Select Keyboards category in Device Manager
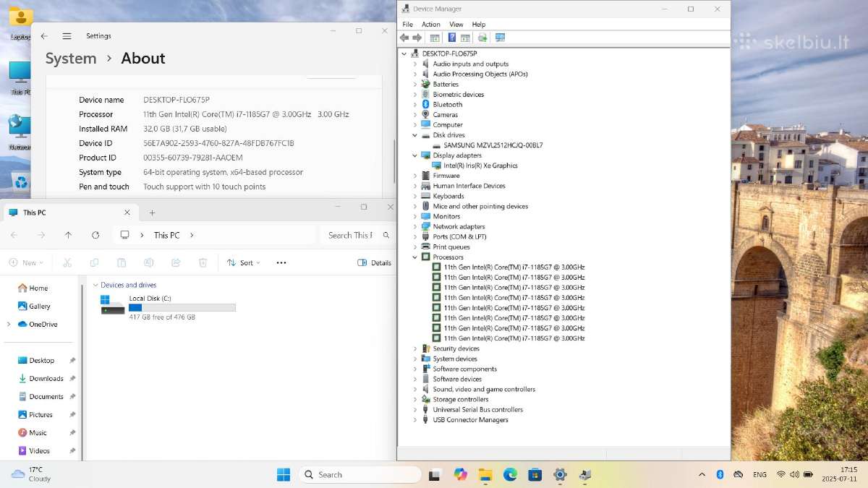 tap(448, 196)
